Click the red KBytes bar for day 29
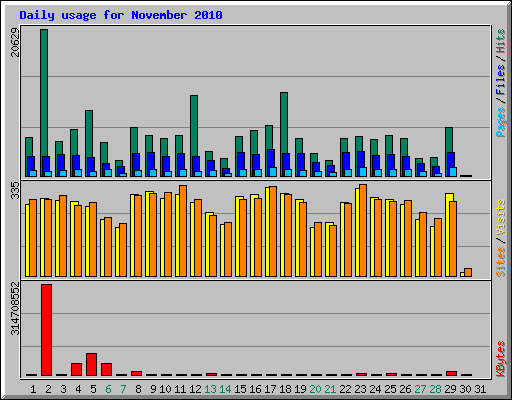 (451, 373)
